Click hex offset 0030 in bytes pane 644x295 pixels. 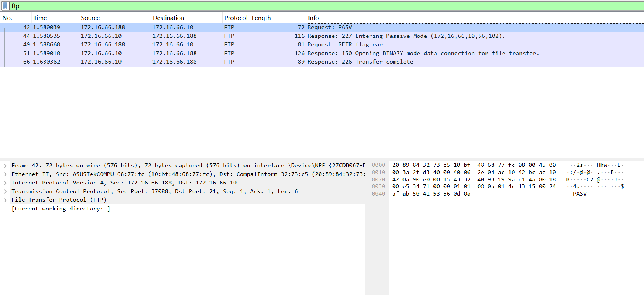378,186
